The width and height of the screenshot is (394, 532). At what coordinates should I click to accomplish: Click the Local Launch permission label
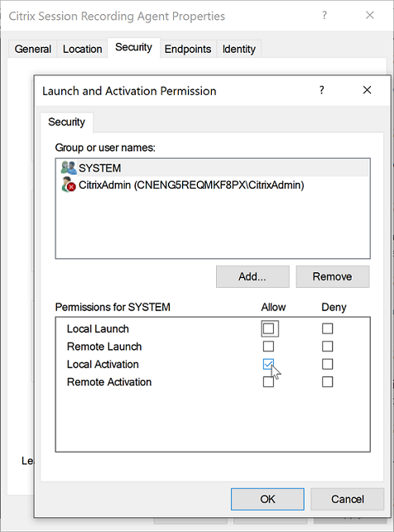point(98,328)
